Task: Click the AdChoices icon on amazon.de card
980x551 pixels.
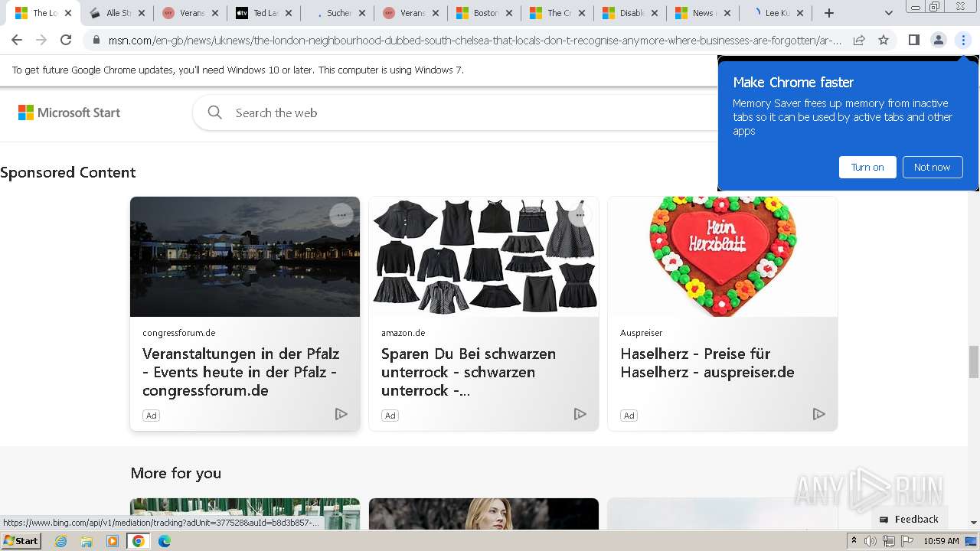Action: 580,414
